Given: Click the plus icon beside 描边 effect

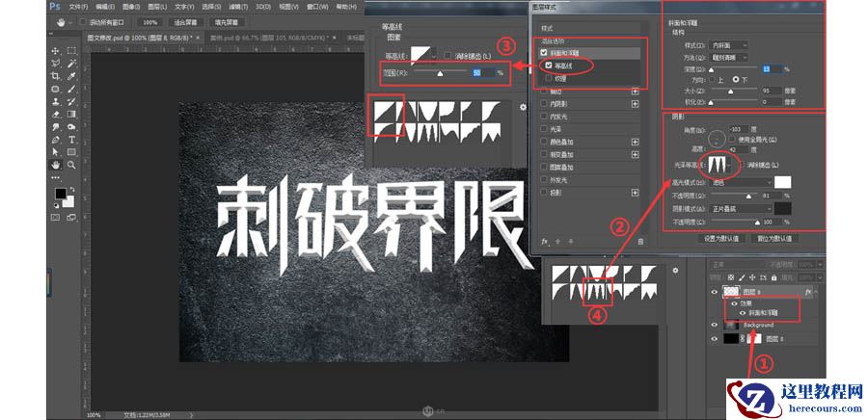Looking at the screenshot, I should coord(635,92).
